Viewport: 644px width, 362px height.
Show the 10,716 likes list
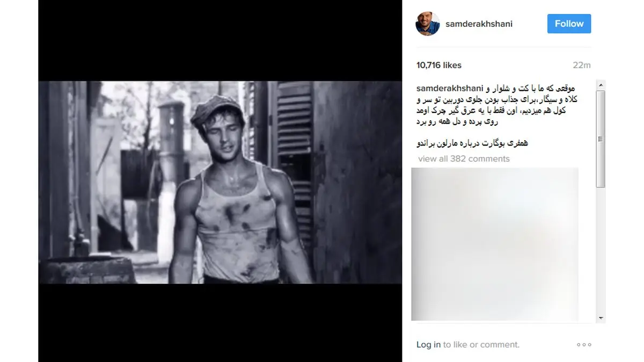[x=438, y=65]
